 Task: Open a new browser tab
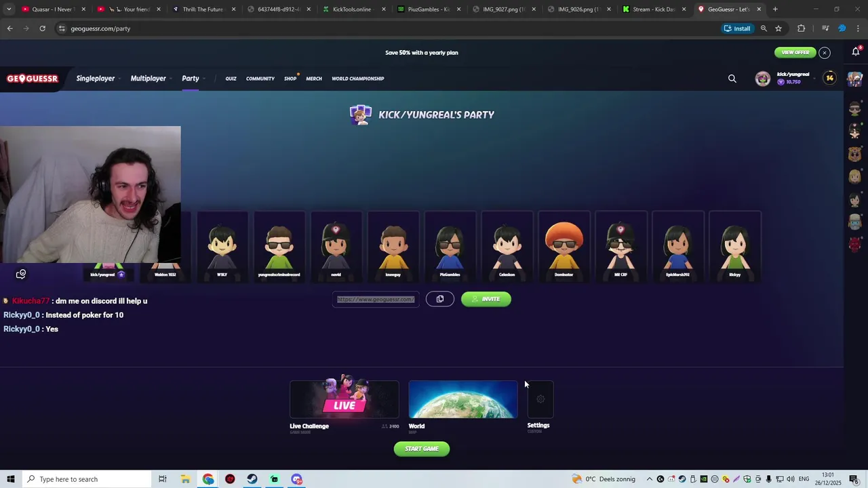click(x=775, y=9)
